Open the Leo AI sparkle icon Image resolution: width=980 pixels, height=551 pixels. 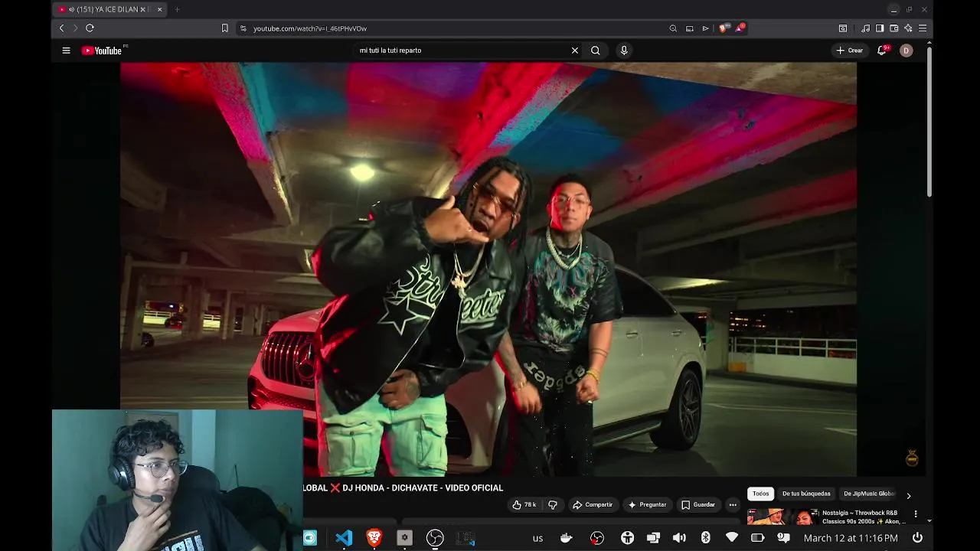[x=908, y=28]
